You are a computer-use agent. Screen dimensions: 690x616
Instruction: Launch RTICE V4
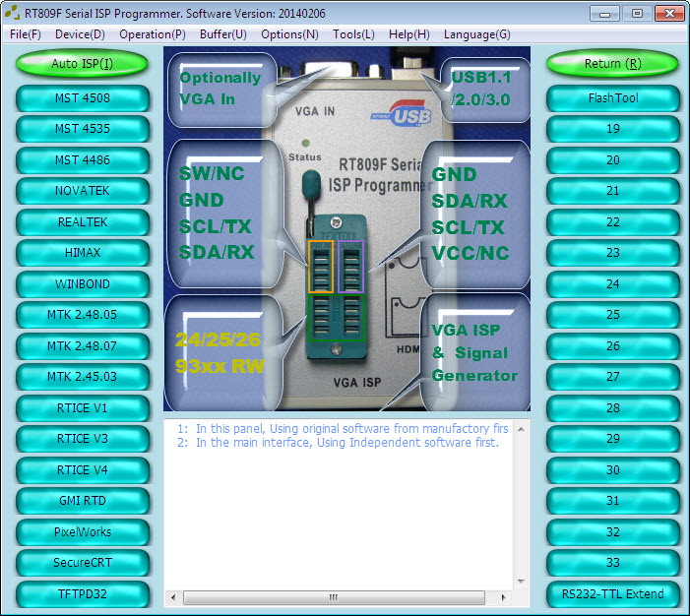pos(83,470)
